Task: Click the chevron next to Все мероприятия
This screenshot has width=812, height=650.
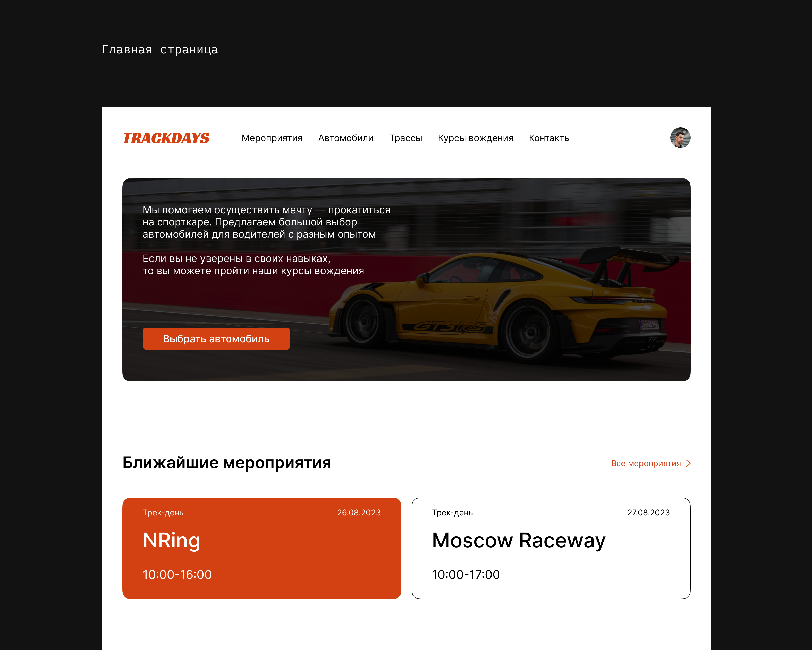Action: tap(688, 463)
